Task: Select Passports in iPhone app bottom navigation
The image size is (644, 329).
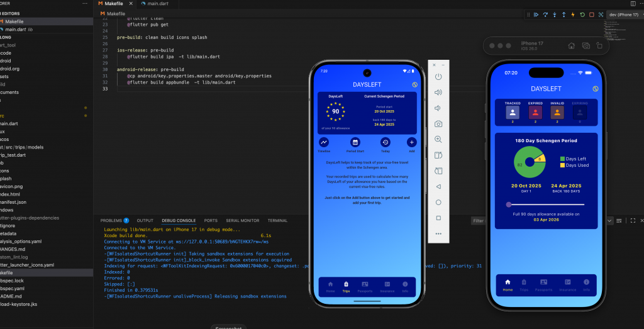Action: [543, 284]
